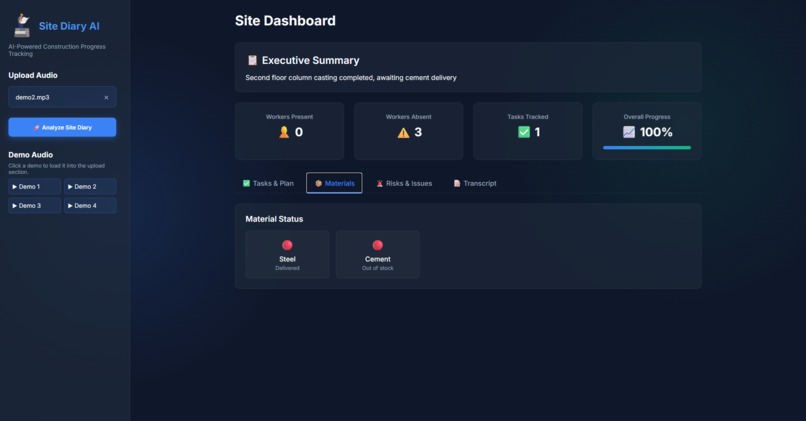Click the red status dot on Cement
This screenshot has height=421, width=806.
[378, 245]
